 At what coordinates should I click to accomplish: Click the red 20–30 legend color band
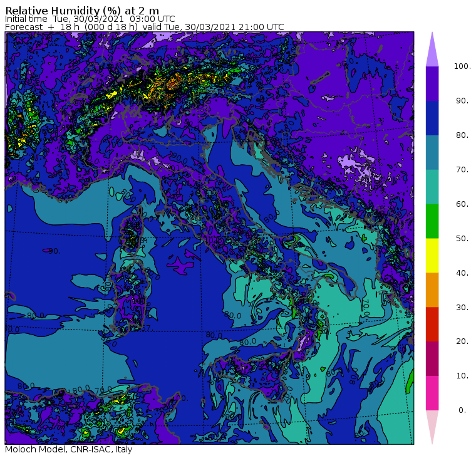(432, 325)
